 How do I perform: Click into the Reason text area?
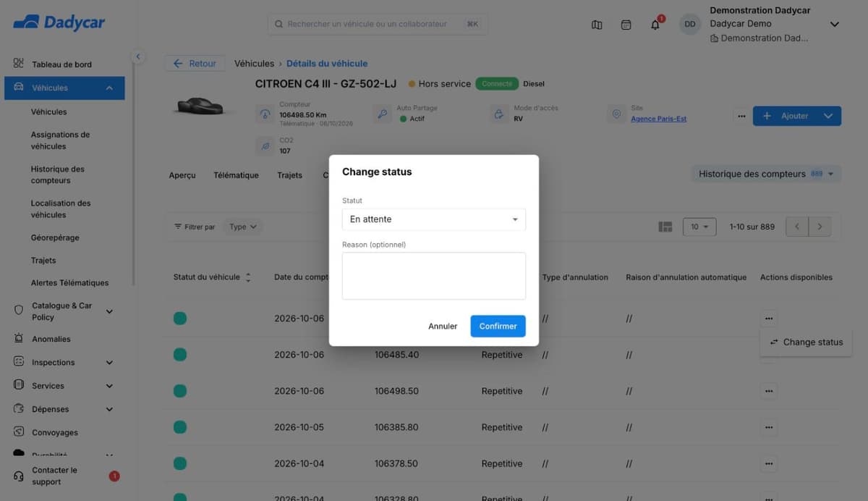(434, 276)
